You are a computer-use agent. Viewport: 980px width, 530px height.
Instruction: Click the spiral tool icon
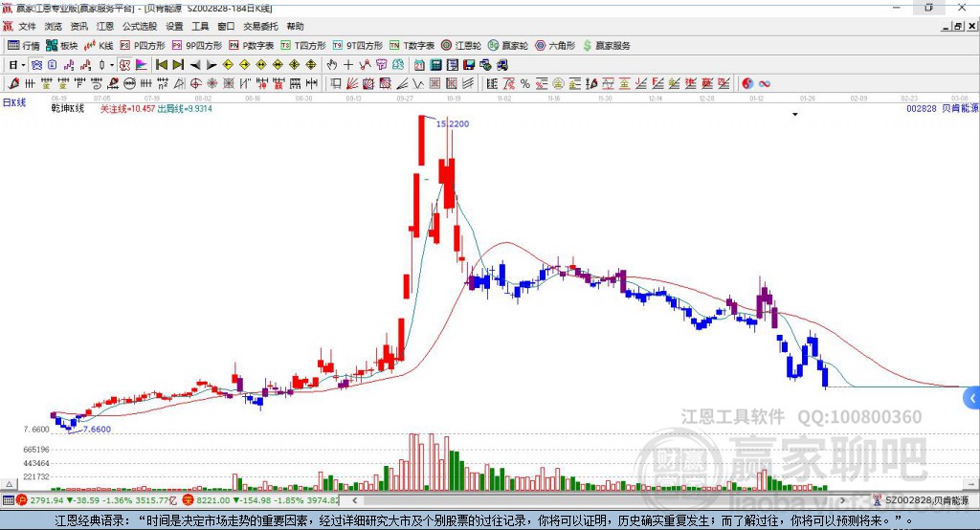coord(97,83)
